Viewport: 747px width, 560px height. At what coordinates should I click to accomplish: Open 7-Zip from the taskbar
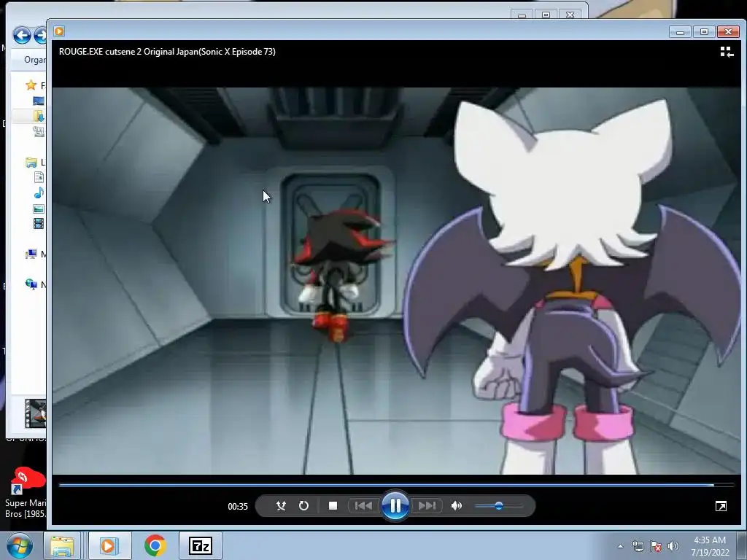201,545
